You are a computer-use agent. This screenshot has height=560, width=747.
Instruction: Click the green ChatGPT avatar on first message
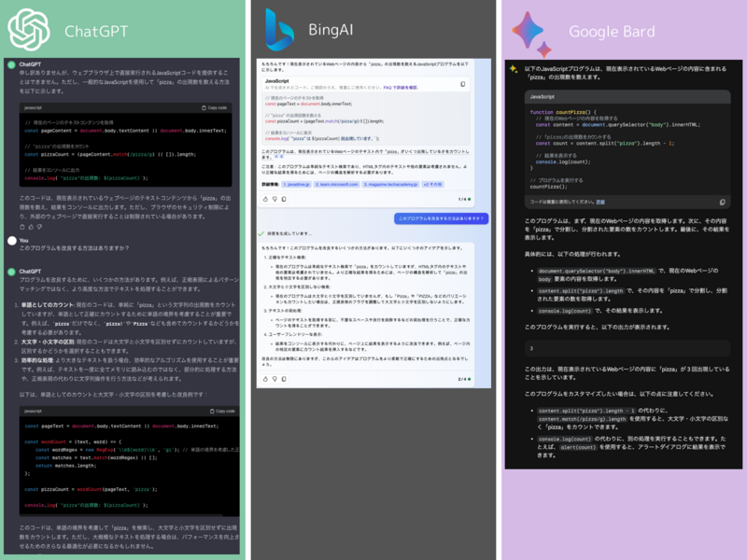[11, 64]
